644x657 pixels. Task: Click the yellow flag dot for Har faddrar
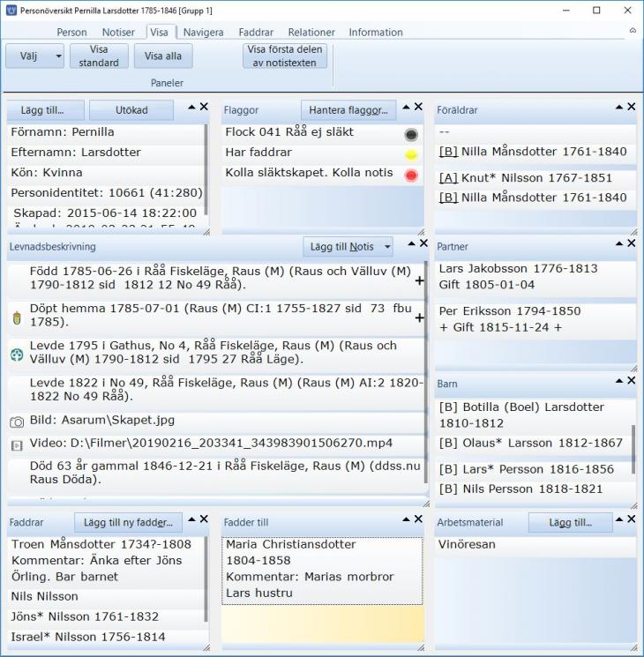click(x=411, y=155)
